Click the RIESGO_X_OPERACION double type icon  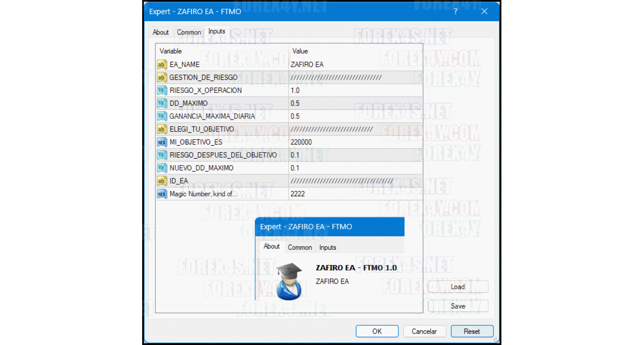coord(161,90)
